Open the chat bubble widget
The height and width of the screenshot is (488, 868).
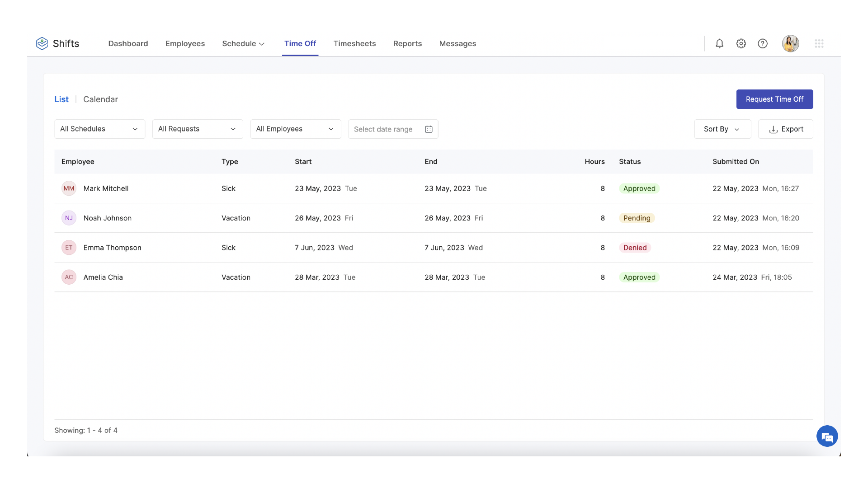click(827, 436)
